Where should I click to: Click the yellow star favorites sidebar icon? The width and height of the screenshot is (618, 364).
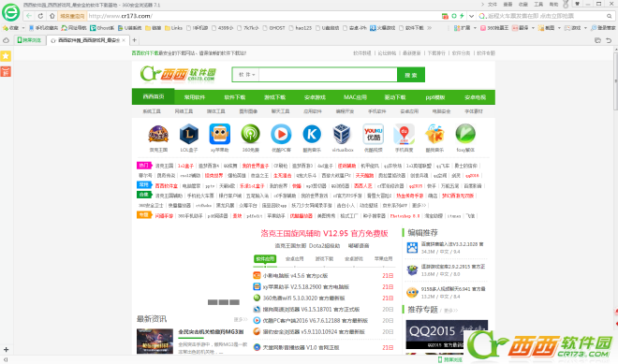coord(6,56)
